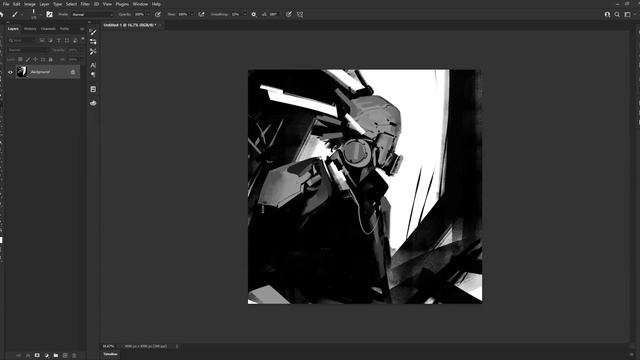Open the layer Opacity field
Viewport: 640px width, 360px height.
pyautogui.click(x=73, y=50)
